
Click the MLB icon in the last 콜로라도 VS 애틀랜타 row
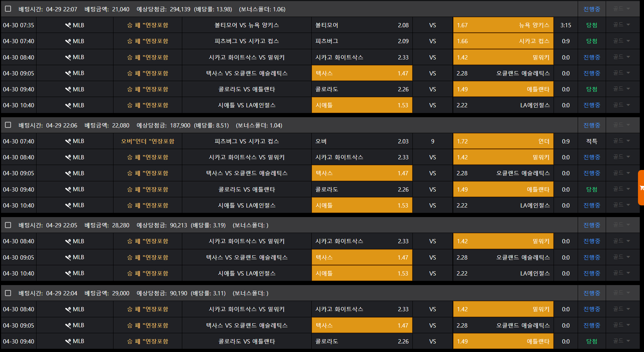(x=68, y=341)
